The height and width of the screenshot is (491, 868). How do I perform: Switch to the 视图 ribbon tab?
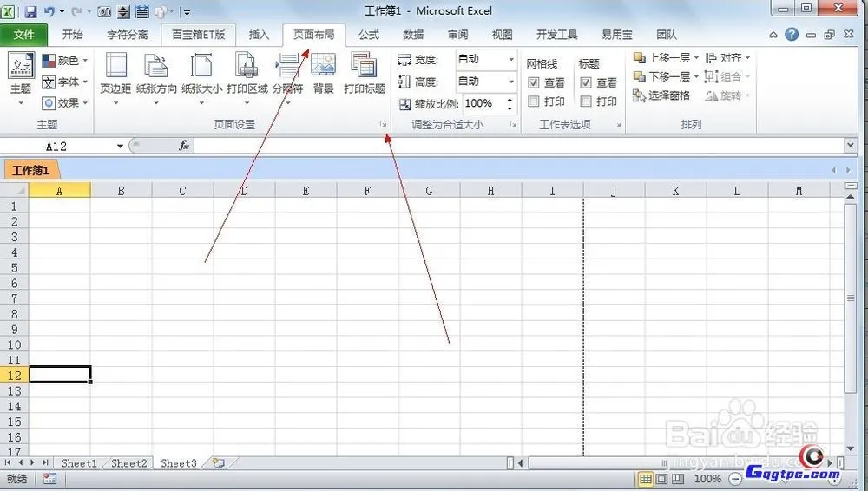pyautogui.click(x=502, y=35)
